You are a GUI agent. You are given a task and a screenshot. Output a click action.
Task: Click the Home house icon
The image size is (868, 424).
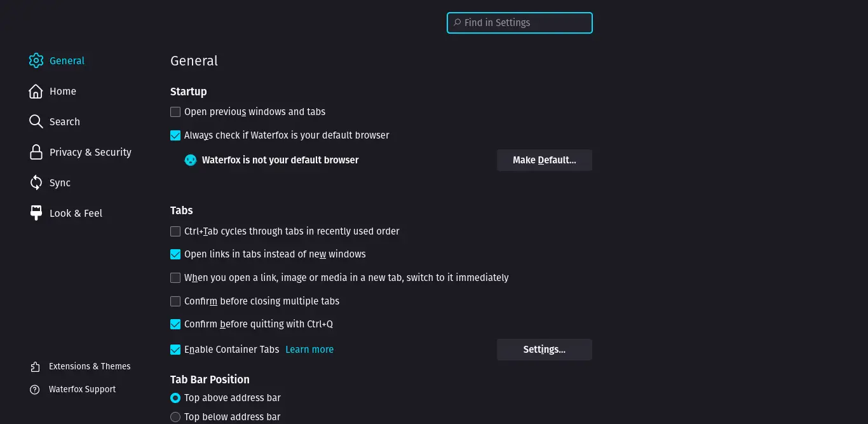[x=36, y=92]
